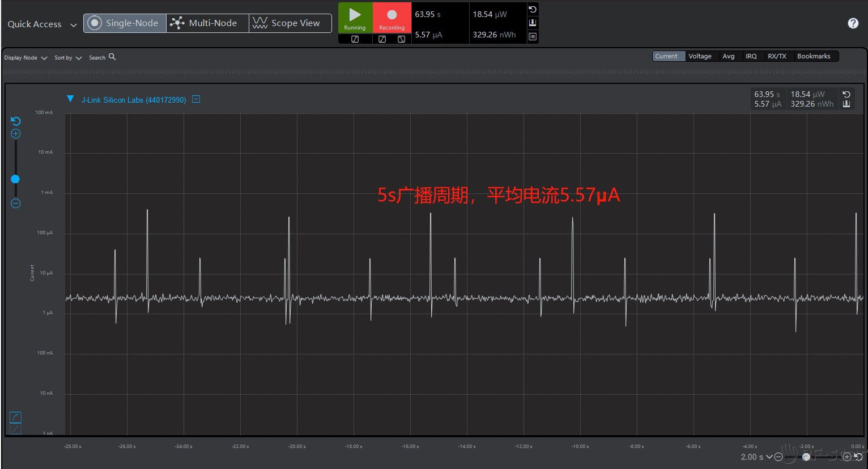Expand the Display Node dropdown
This screenshot has width=868, height=469.
tap(25, 58)
